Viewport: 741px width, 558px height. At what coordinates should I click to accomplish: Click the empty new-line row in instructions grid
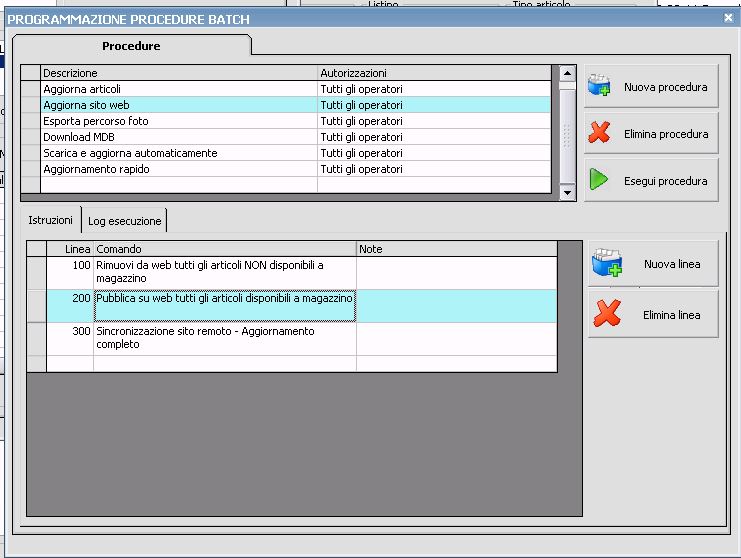(302, 363)
